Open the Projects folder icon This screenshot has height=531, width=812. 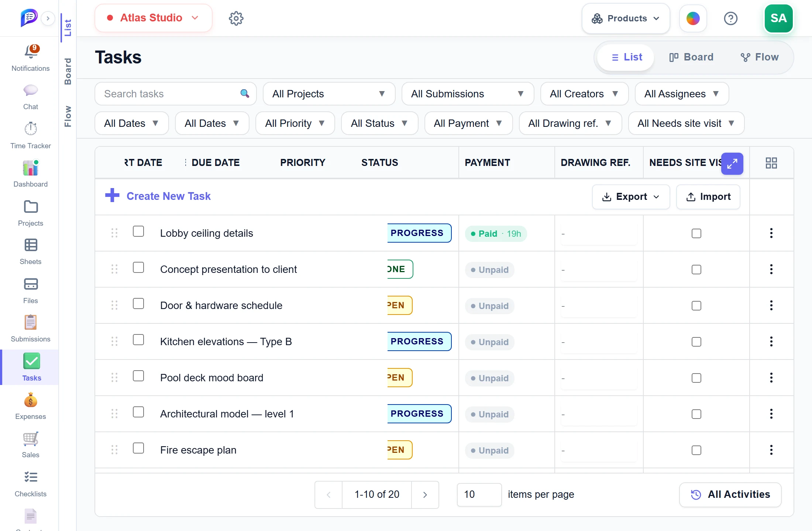tap(31, 207)
